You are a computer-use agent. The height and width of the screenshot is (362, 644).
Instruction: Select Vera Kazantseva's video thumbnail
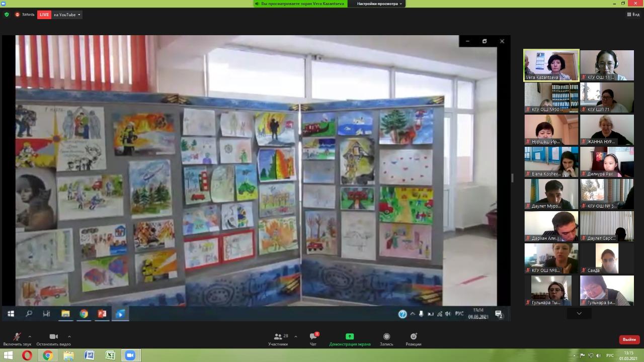click(551, 65)
